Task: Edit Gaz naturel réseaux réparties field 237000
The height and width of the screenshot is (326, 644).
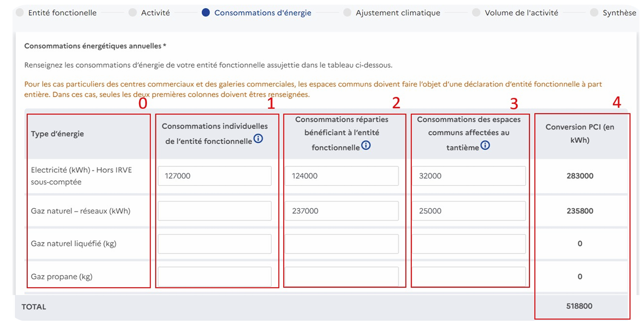Action: 341,211
